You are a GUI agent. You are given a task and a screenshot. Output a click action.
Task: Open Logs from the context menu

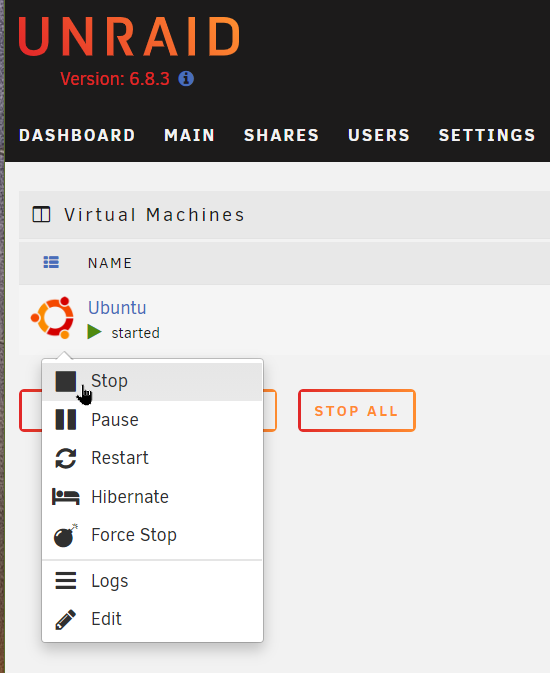[152, 581]
